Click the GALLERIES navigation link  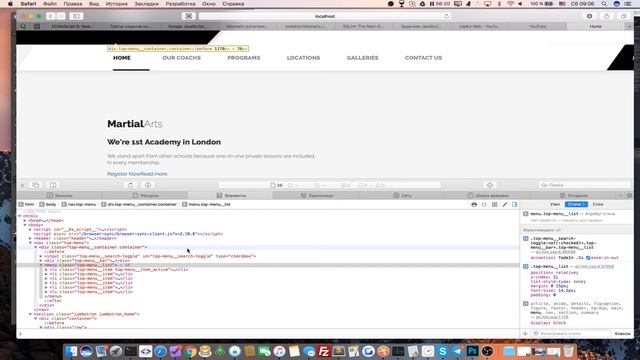(x=362, y=58)
